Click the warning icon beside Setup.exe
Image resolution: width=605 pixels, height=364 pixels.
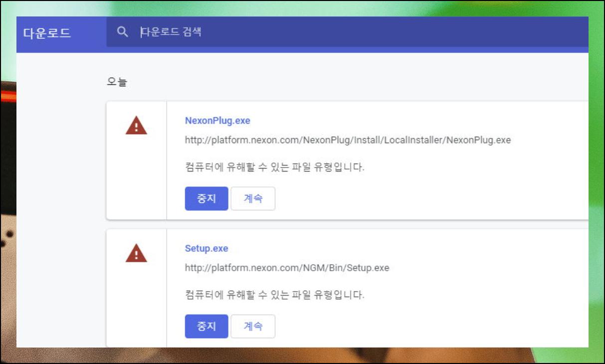point(136,253)
